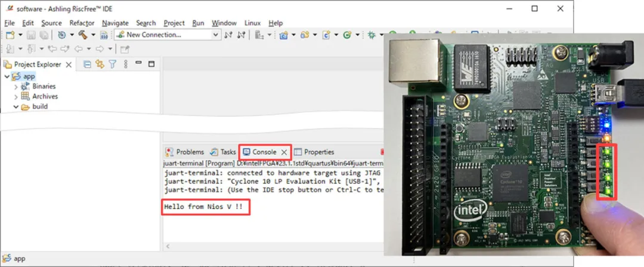The width and height of the screenshot is (644, 267).
Task: Maximize the Project Explorer view
Action: click(x=151, y=64)
